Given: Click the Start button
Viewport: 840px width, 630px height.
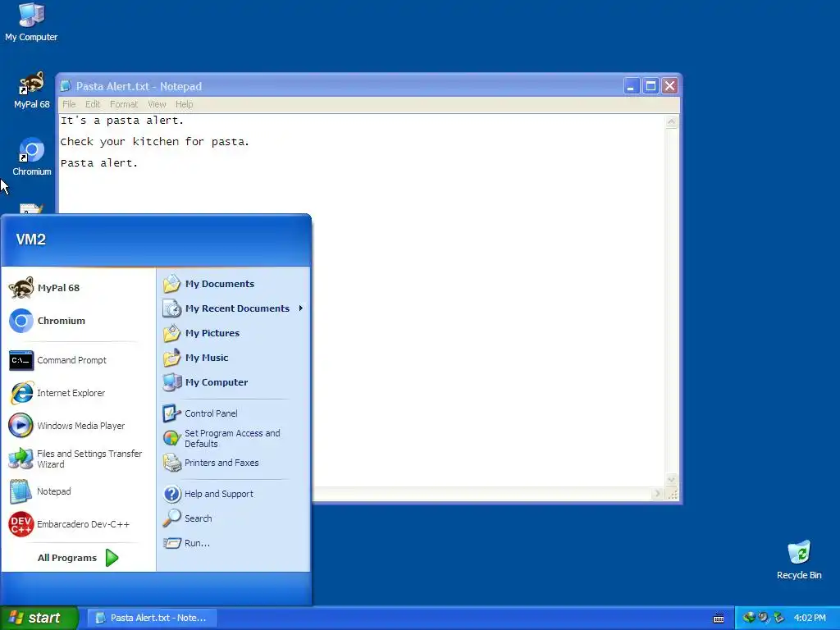Looking at the screenshot, I should tap(39, 618).
